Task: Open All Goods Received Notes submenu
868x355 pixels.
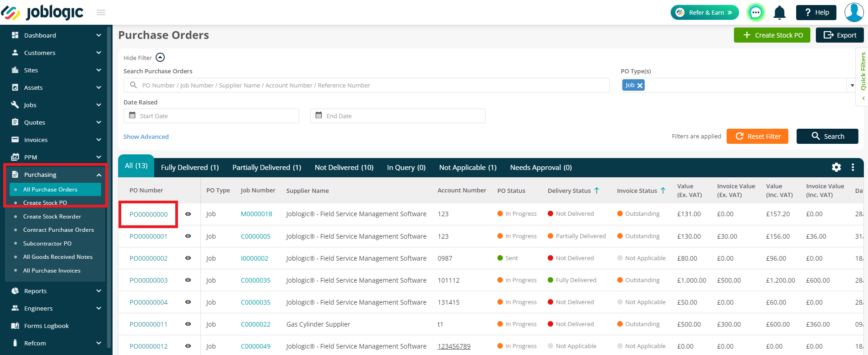Action: [x=58, y=257]
